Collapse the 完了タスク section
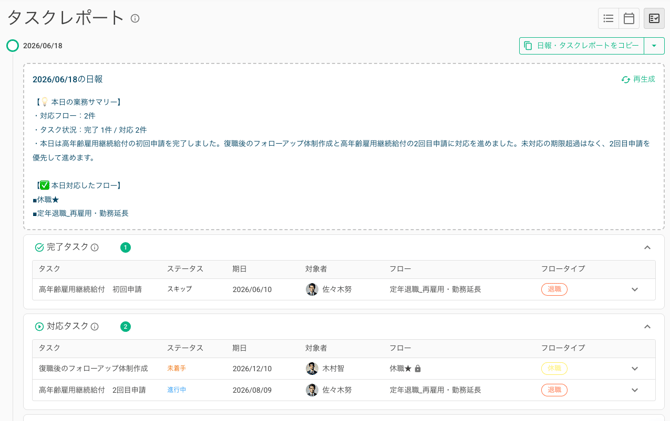The width and height of the screenshot is (670, 421). pyautogui.click(x=647, y=247)
